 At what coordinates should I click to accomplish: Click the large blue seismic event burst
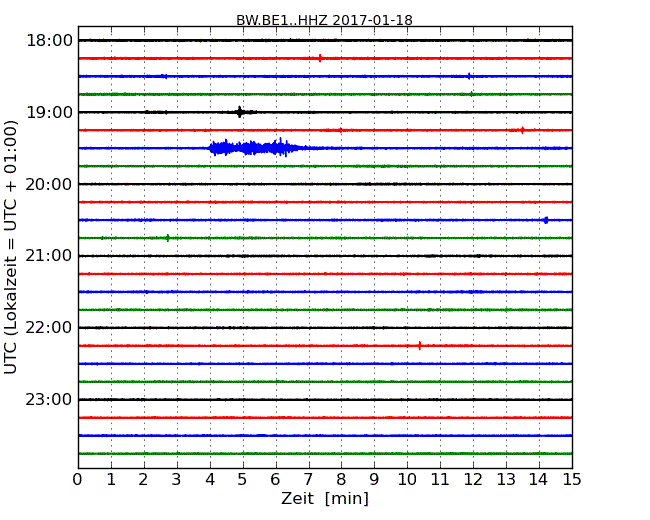(256, 148)
